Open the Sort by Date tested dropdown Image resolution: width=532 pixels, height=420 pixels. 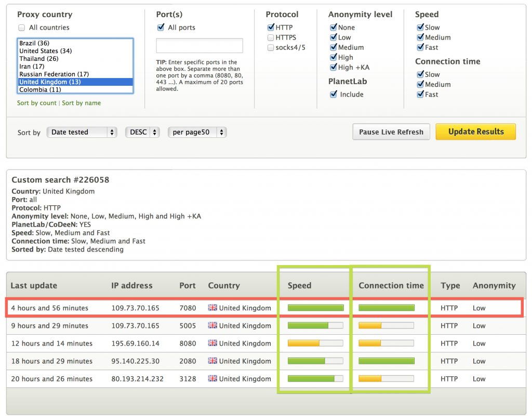pos(82,132)
